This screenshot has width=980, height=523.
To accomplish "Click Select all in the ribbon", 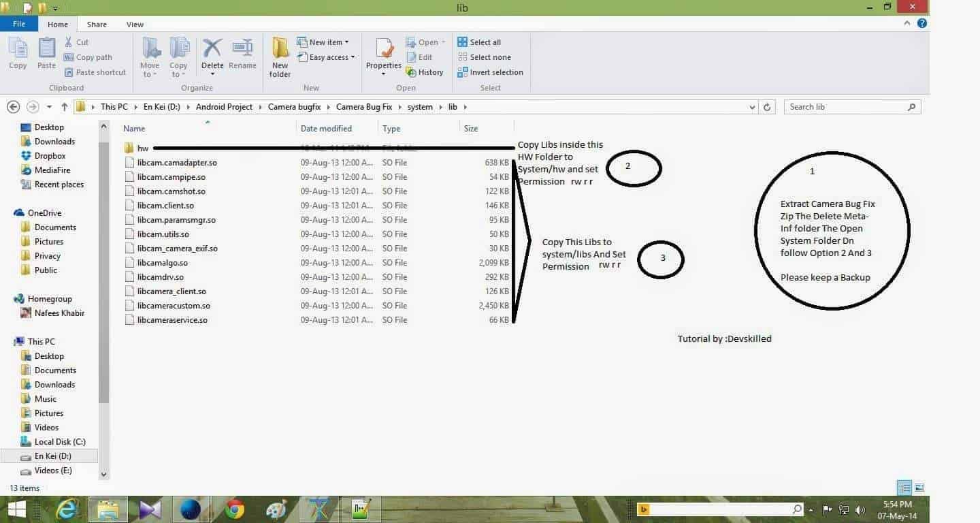I will pos(479,42).
